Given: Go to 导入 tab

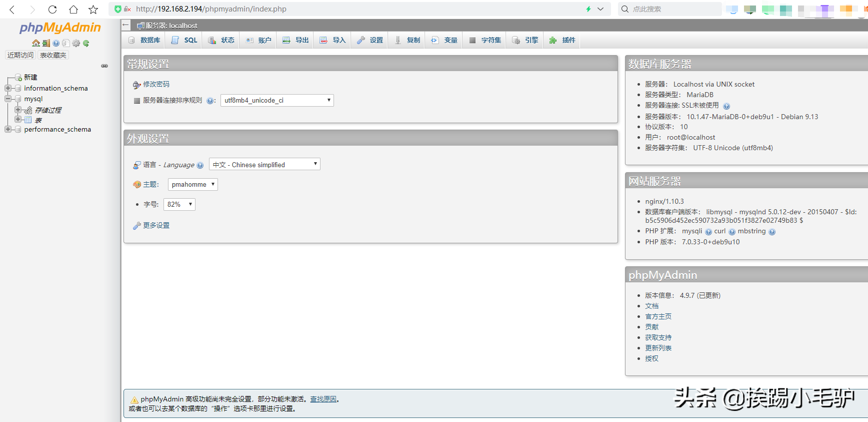Looking at the screenshot, I should (332, 40).
